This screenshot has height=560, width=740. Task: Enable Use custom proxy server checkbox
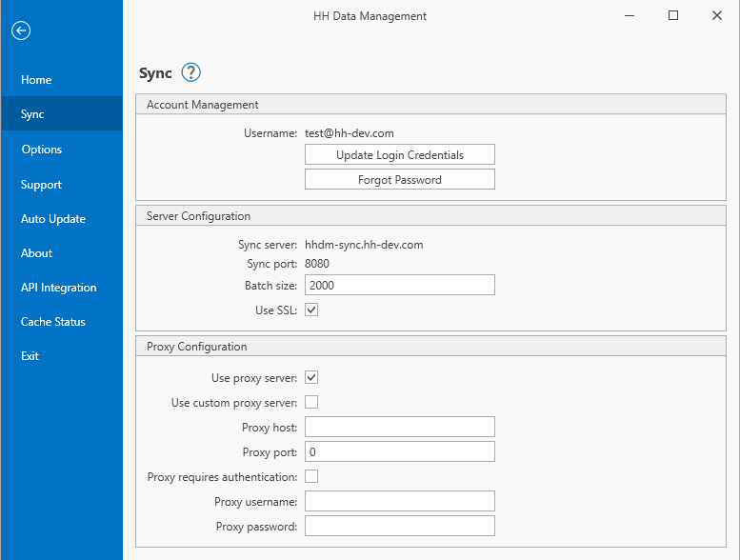[x=311, y=402]
